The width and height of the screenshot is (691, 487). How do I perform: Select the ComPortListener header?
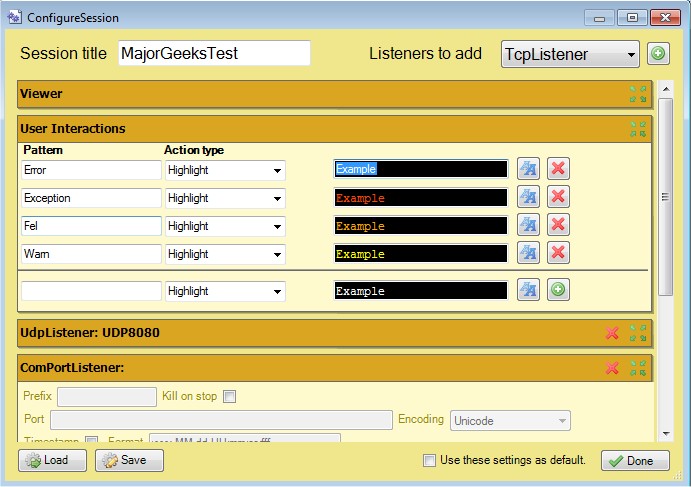click(334, 368)
